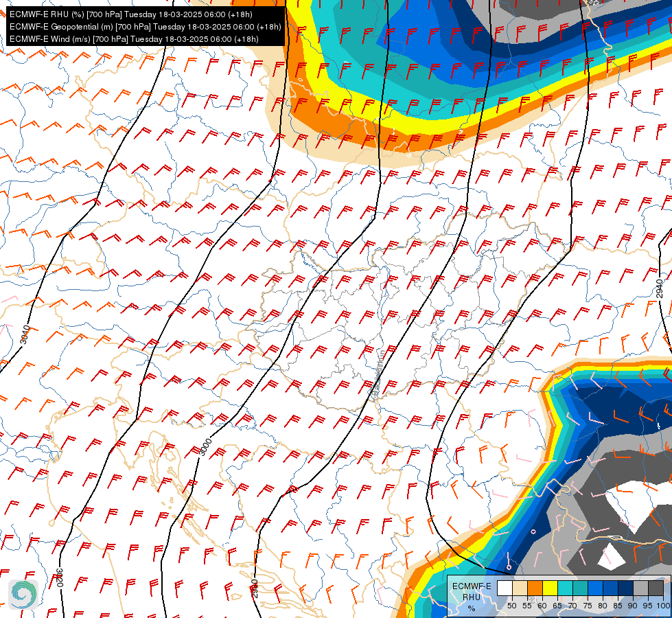Click the green swirl logo icon

point(23,594)
